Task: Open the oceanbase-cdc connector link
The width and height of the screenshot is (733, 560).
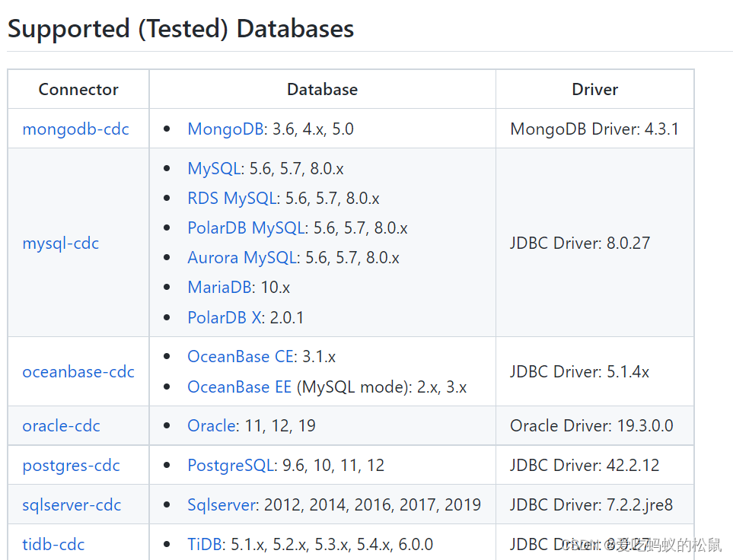Action: [78, 372]
